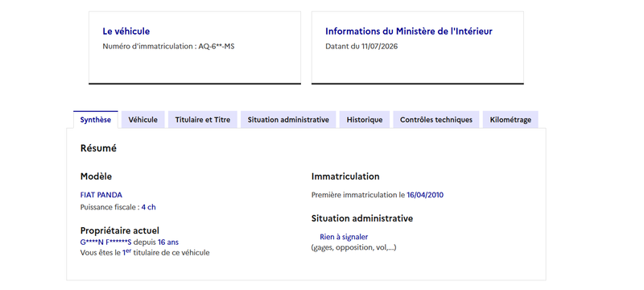This screenshot has height=290, width=644.
Task: Click the Le véhicule card heading
Action: [x=126, y=31]
